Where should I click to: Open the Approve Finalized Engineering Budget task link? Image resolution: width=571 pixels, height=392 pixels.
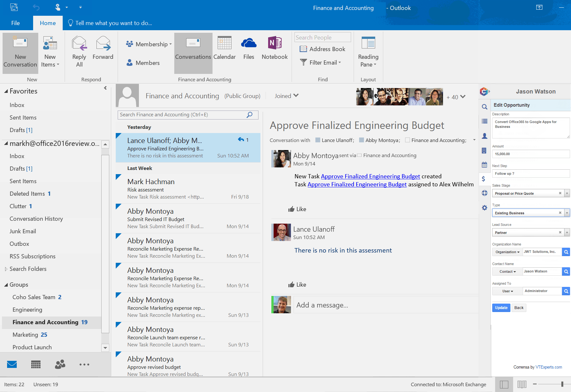pyautogui.click(x=370, y=176)
